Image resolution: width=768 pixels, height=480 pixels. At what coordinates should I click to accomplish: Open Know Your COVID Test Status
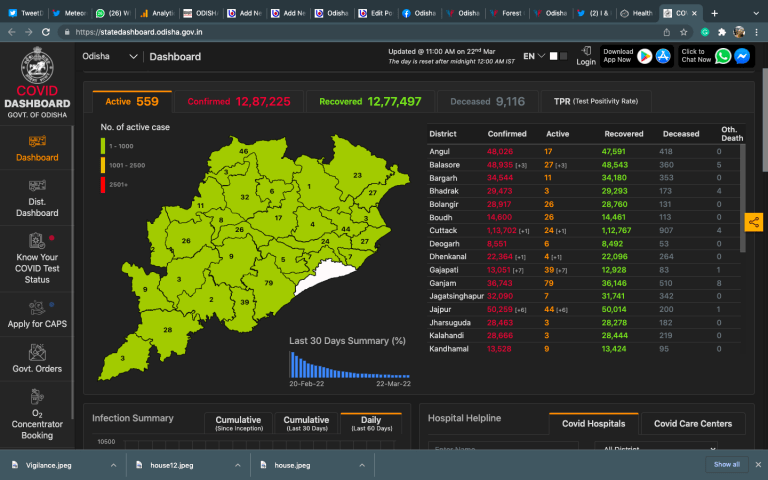[37, 258]
